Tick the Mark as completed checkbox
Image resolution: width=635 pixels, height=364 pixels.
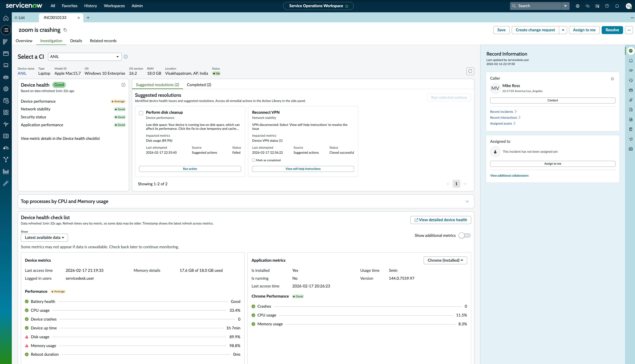tap(254, 160)
